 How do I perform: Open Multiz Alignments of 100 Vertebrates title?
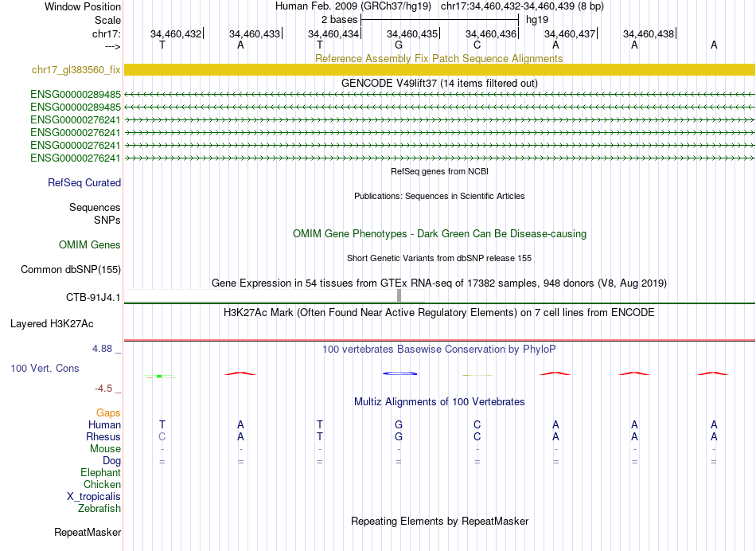click(439, 402)
